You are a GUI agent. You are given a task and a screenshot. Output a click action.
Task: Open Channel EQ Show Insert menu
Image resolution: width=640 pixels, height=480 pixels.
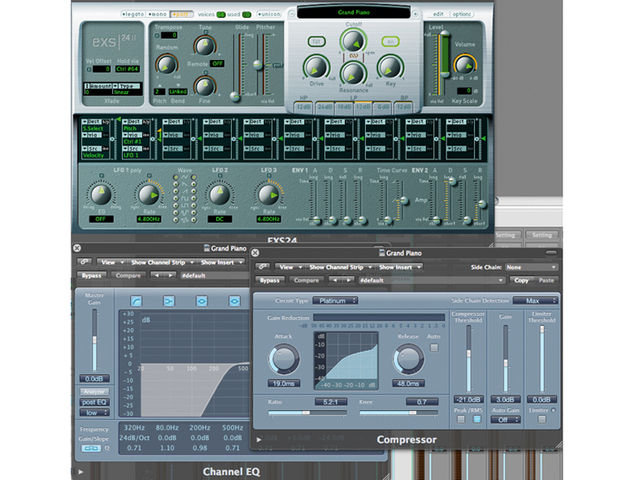[220, 262]
